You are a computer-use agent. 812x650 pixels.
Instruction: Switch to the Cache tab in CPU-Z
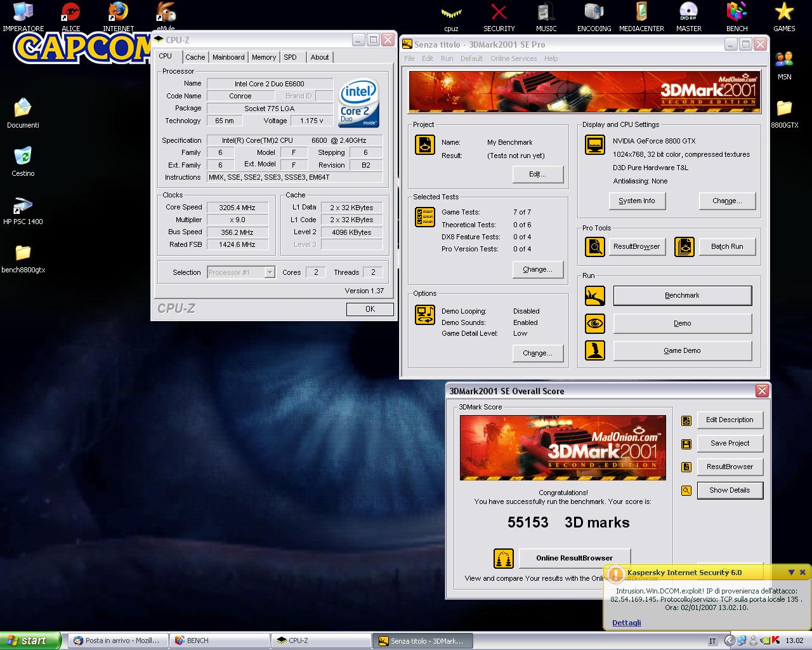(195, 57)
